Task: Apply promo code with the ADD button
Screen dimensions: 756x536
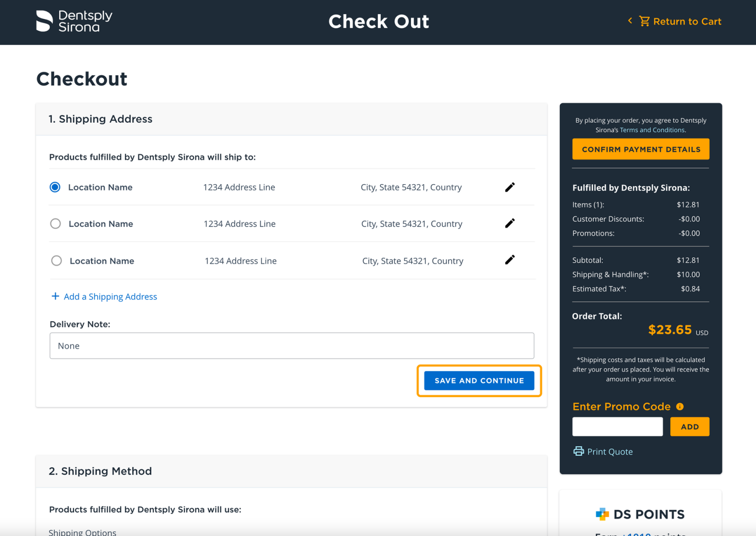Action: pyautogui.click(x=689, y=426)
